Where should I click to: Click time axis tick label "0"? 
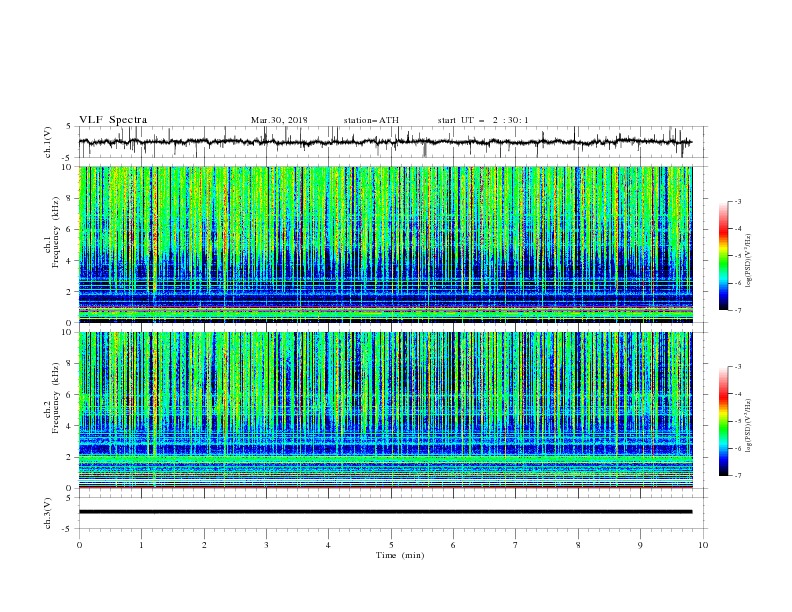tap(79, 545)
